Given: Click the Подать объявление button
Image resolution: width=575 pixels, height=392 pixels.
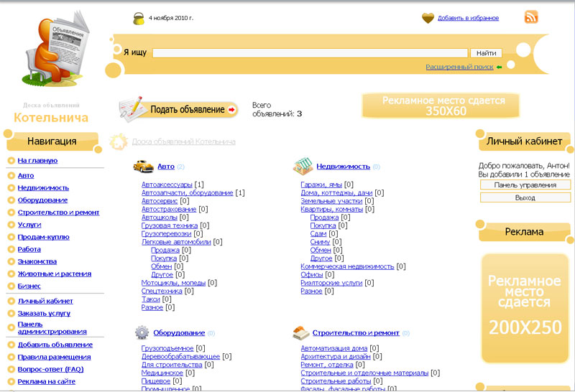Looking at the screenshot, I should click(178, 109).
